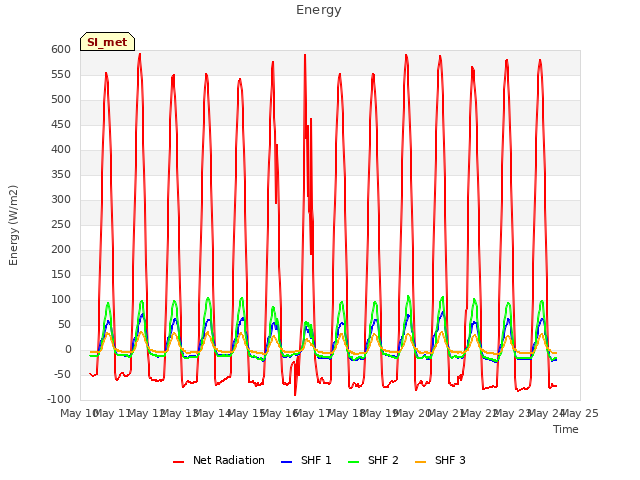Image resolution: width=640 pixels, height=480 pixels.
Task: Click the blue SHF 1 legend swatch
Action: pos(287,462)
